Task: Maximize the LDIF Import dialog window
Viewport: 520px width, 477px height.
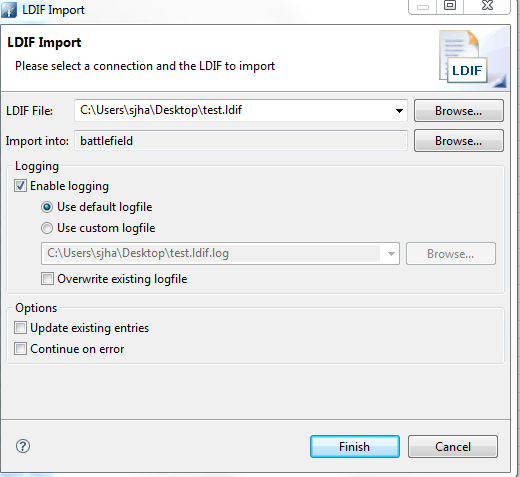Action: tap(450, 6)
